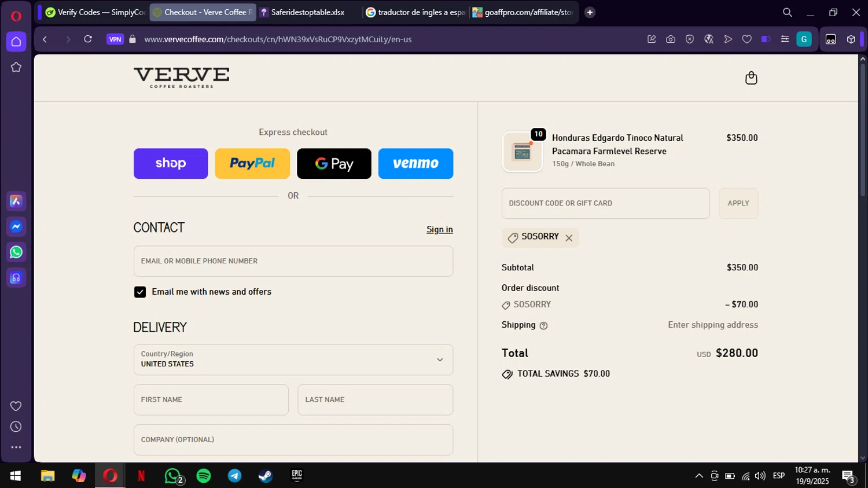Viewport: 868px width, 488px height.
Task: Switch to traductor de ingles tab
Action: click(x=415, y=12)
